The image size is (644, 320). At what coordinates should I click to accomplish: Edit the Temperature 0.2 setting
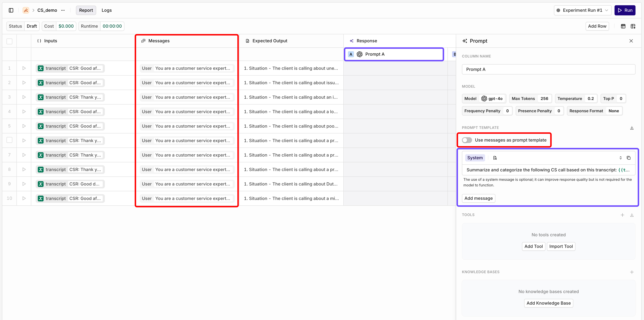576,99
